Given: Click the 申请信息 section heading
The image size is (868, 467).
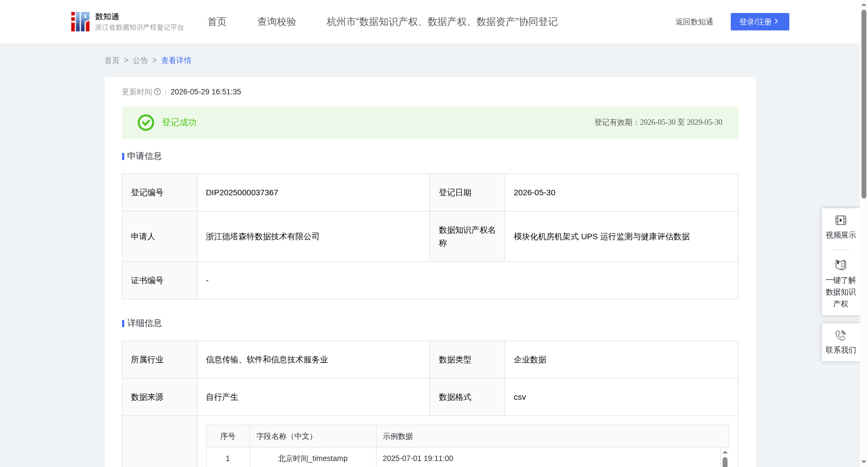Looking at the screenshot, I should coord(144,156).
